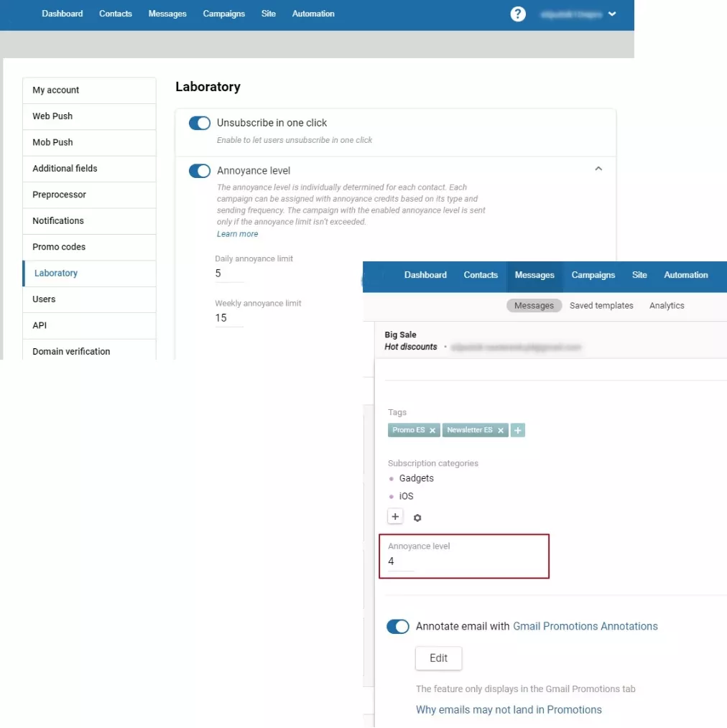
Task: Open Users settings section
Action: pos(89,299)
